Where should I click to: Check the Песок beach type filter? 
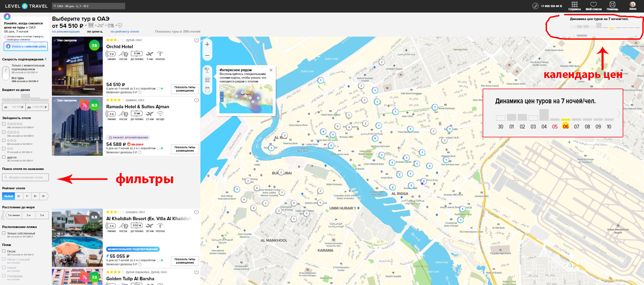[4, 251]
